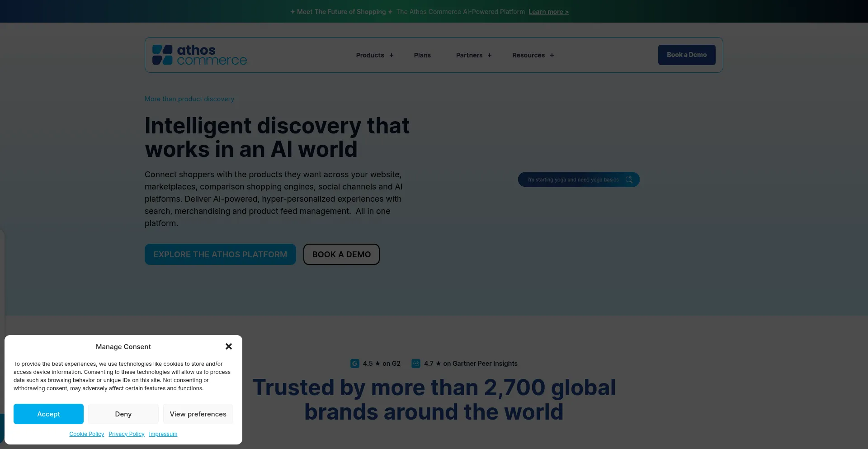Accept cookies in consent dialog
The height and width of the screenshot is (449, 868).
(x=48, y=414)
